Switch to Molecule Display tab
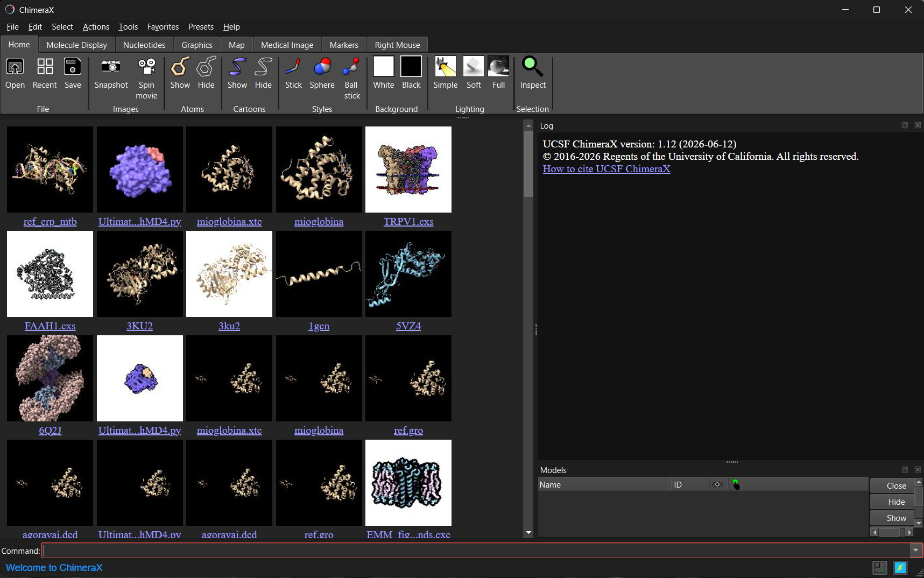The height and width of the screenshot is (578, 924). point(76,45)
